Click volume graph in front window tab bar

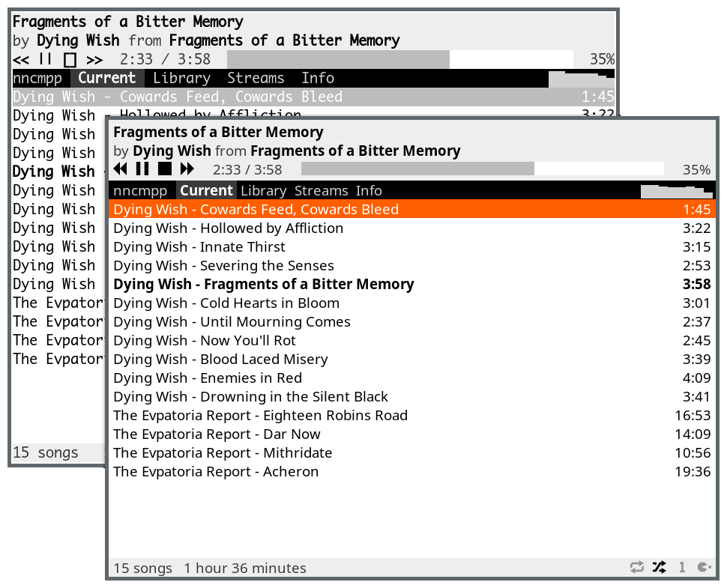tap(677, 191)
